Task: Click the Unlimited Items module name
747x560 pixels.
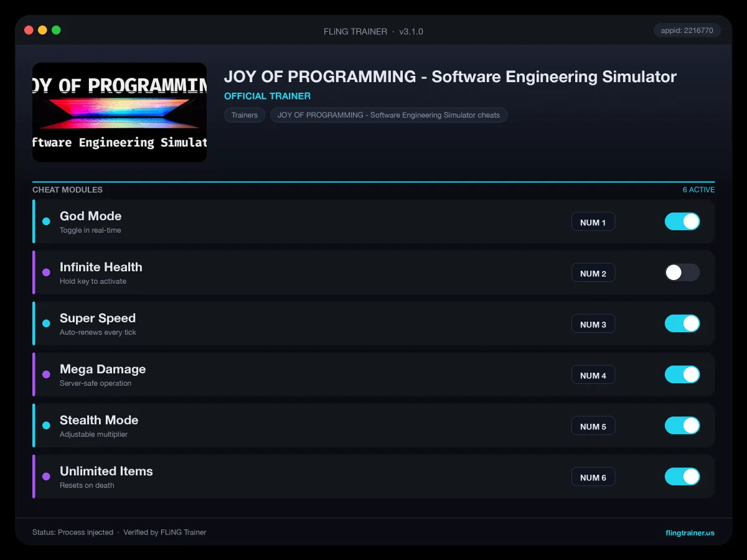Action: 106,471
